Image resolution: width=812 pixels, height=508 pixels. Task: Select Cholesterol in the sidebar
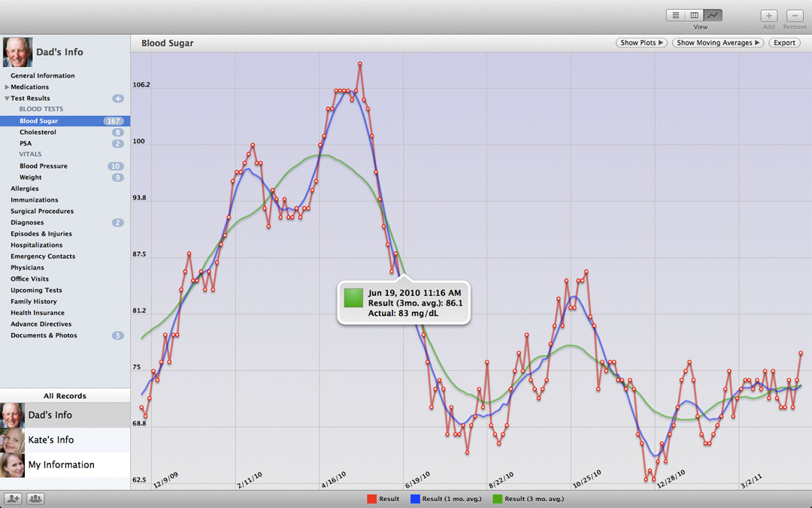[x=38, y=132]
